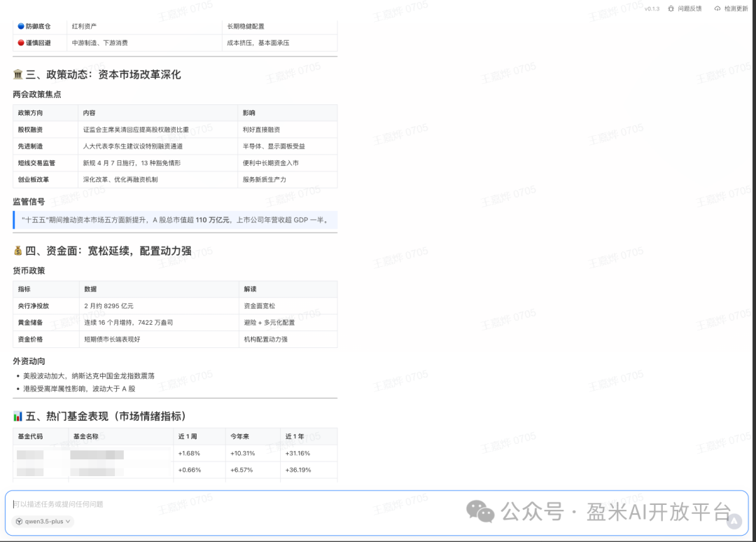The width and height of the screenshot is (756, 542).
Task: Click the bank icon before 三、政策动态 heading
Action: [17, 74]
